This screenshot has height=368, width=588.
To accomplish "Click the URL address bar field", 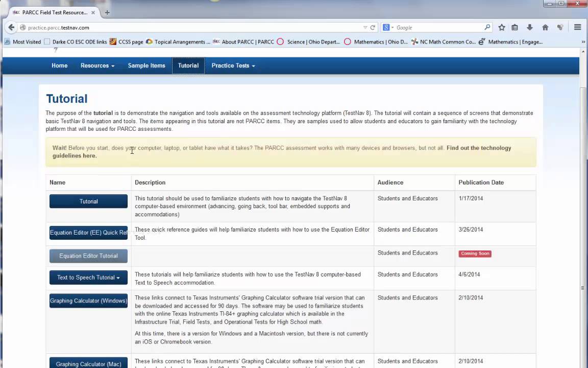I will point(191,28).
